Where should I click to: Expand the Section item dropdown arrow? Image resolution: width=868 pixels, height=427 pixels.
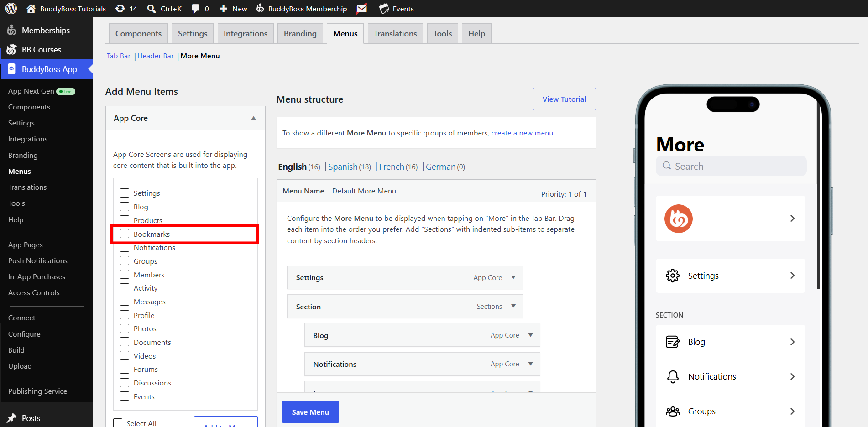(513, 306)
